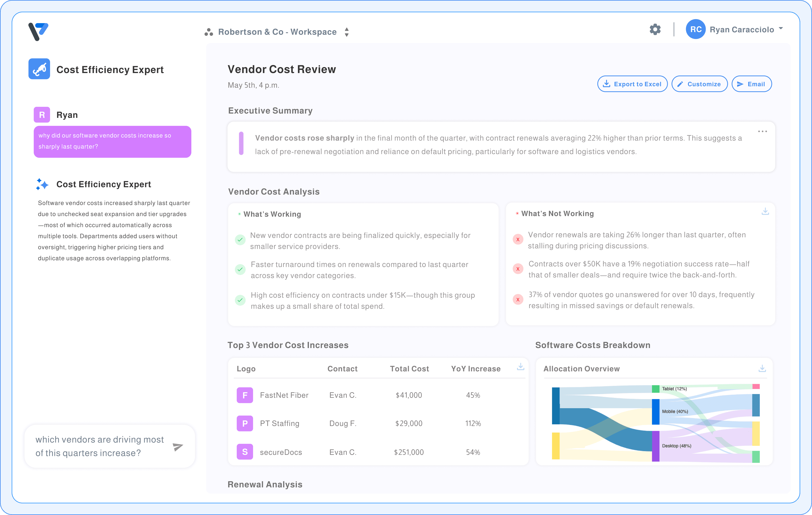812x515 pixels.
Task: Click the sparkle icon beside Cost Efficiency Expert reply
Action: pos(42,184)
